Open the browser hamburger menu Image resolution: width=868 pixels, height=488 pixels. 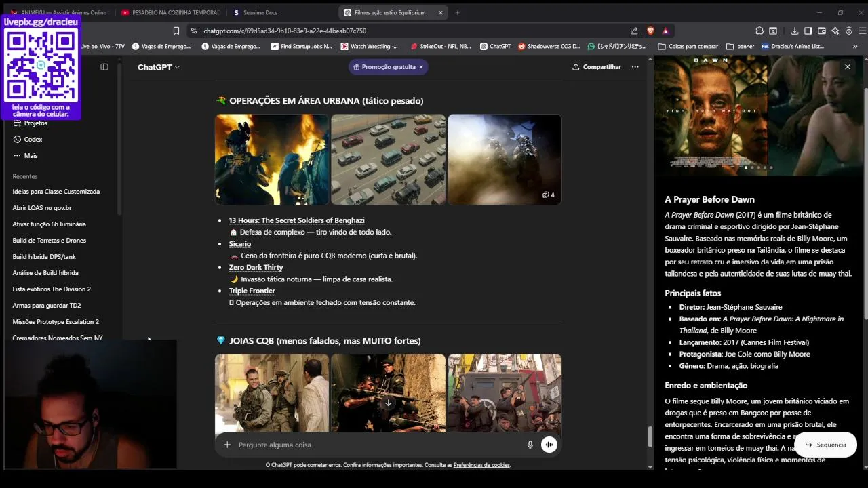pyautogui.click(x=863, y=30)
